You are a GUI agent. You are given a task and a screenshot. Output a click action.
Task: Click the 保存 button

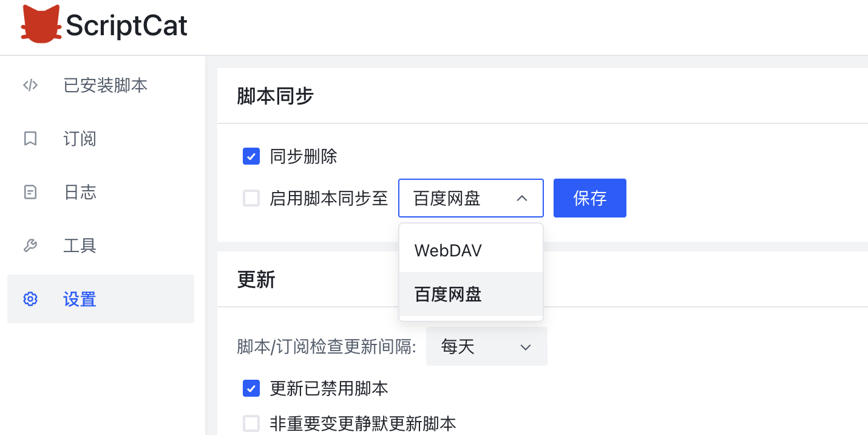pyautogui.click(x=589, y=198)
